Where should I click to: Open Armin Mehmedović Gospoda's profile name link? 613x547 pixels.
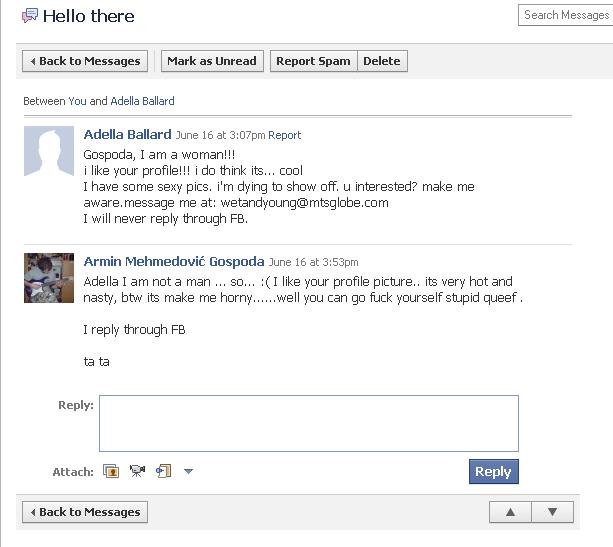(x=173, y=262)
